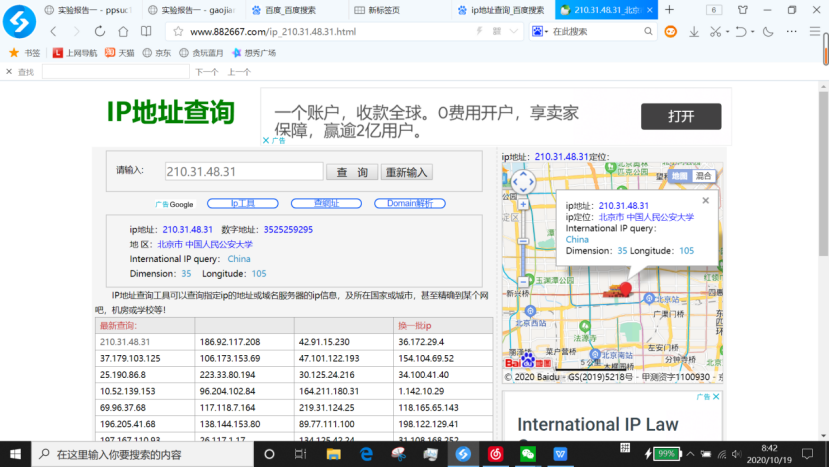The height and width of the screenshot is (467, 830).
Task: Open the three-dot more tools menu
Action: point(791,32)
